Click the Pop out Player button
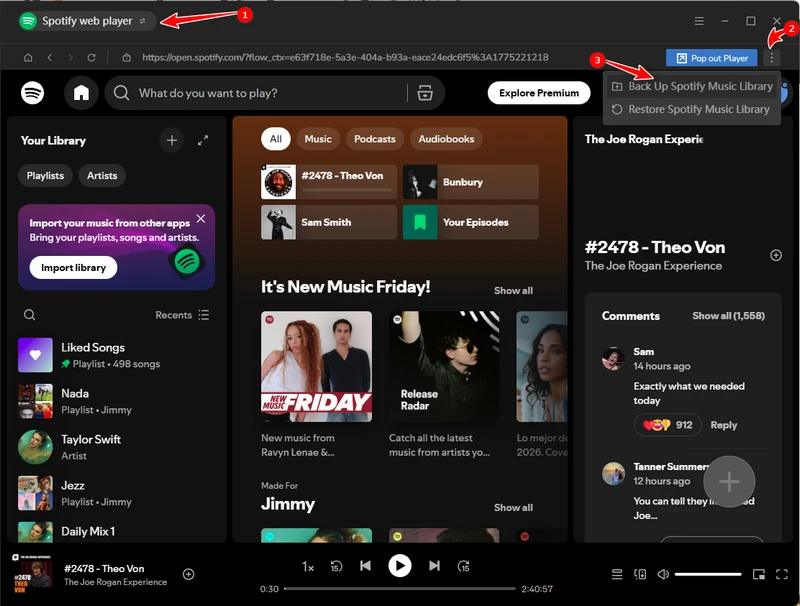 pos(712,58)
